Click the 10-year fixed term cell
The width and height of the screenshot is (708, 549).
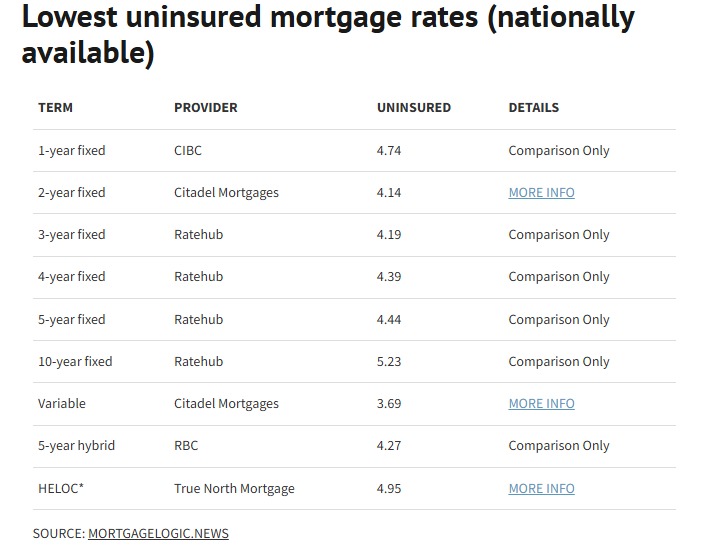point(75,361)
